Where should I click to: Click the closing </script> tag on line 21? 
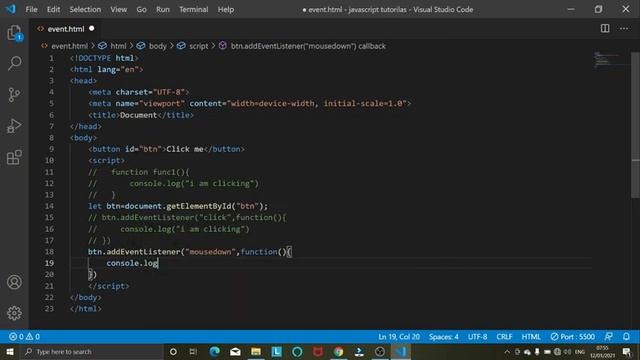(109, 286)
